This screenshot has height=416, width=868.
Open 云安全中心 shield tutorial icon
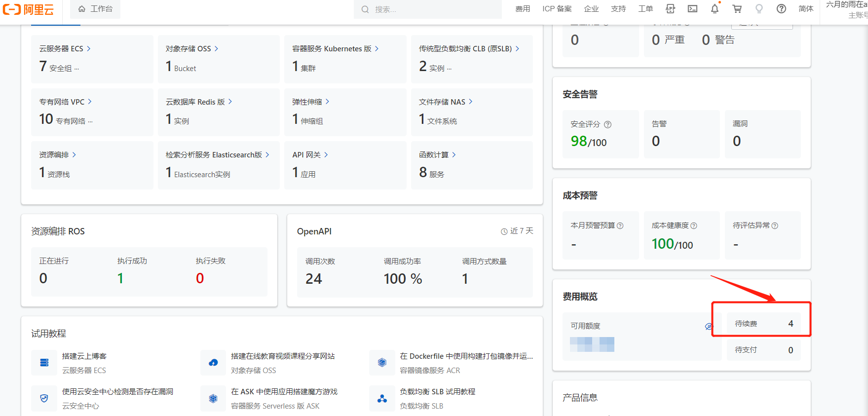[44, 398]
